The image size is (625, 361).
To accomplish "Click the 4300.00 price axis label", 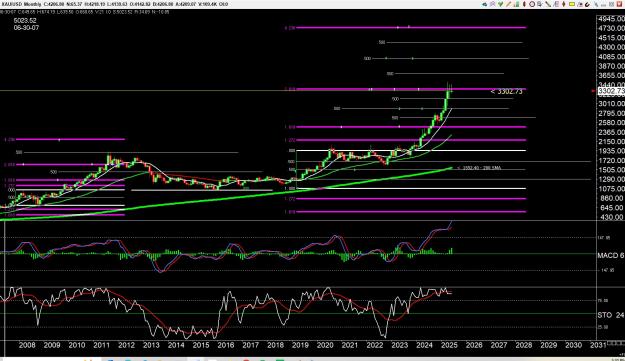I will pos(611,47).
